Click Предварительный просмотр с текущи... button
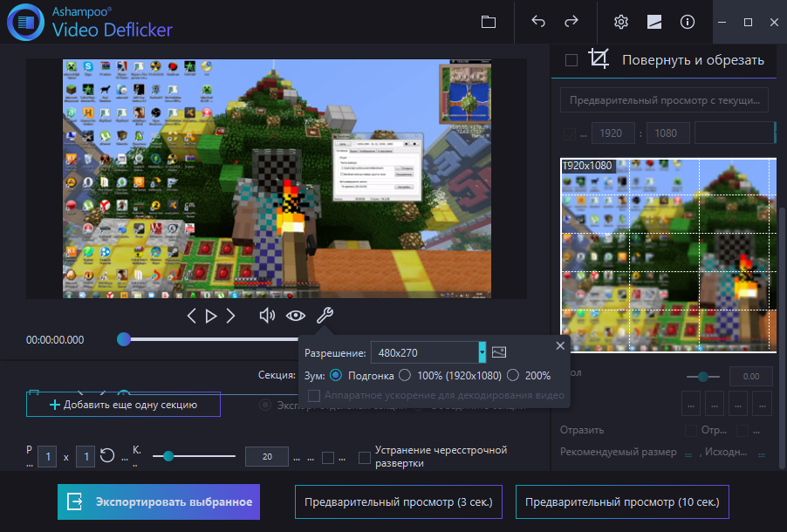 click(664, 100)
